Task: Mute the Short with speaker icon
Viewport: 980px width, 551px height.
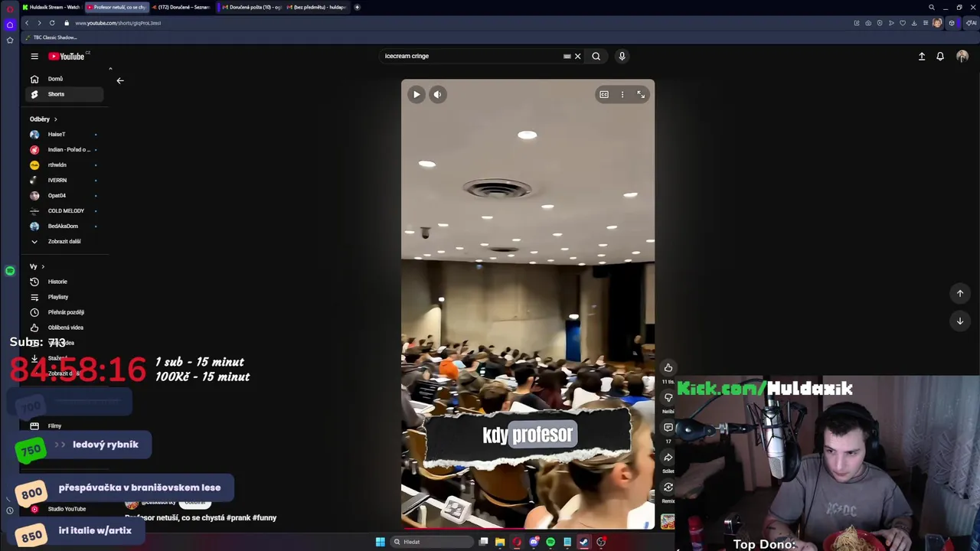Action: click(437, 95)
